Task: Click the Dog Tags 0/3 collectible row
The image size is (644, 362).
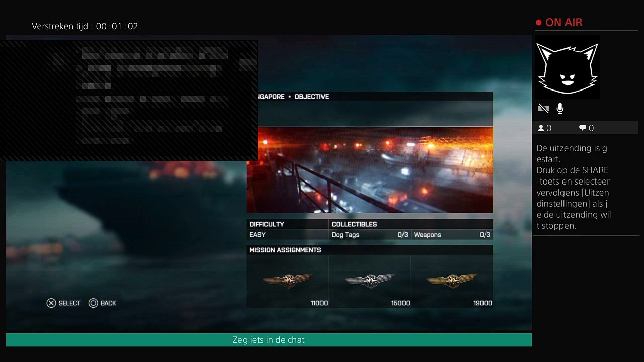Action: click(369, 235)
